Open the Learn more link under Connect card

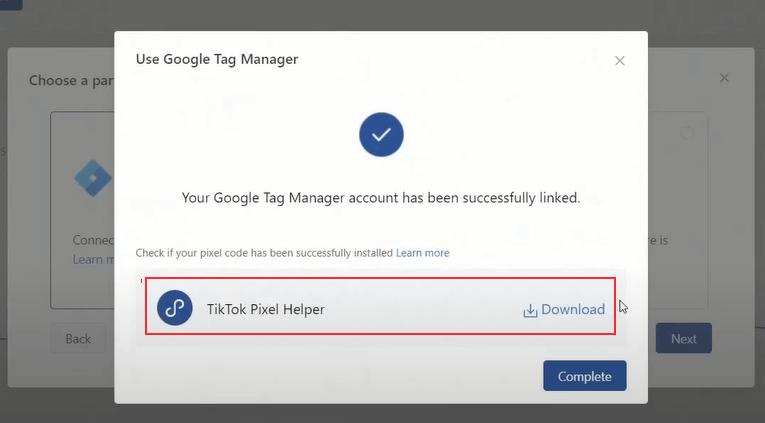(87, 259)
